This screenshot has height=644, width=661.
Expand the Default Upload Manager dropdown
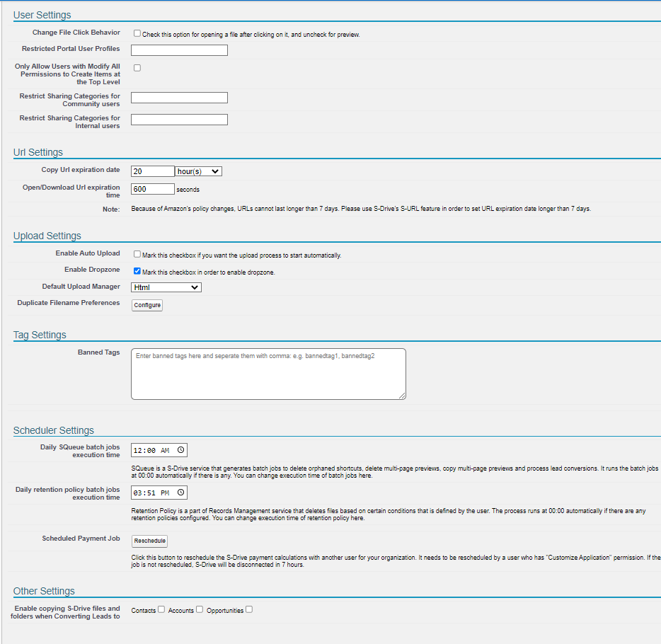[x=166, y=287]
